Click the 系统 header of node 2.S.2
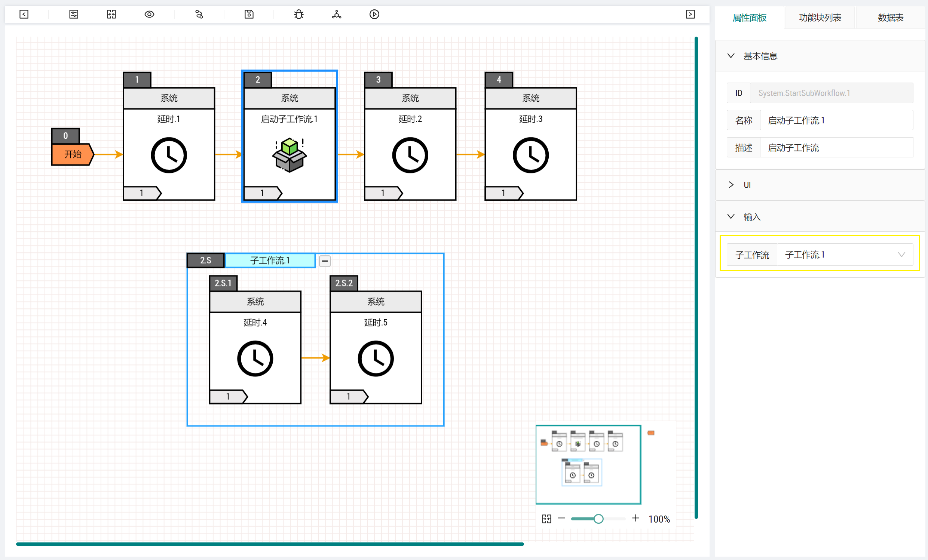The height and width of the screenshot is (560, 928). coord(376,301)
